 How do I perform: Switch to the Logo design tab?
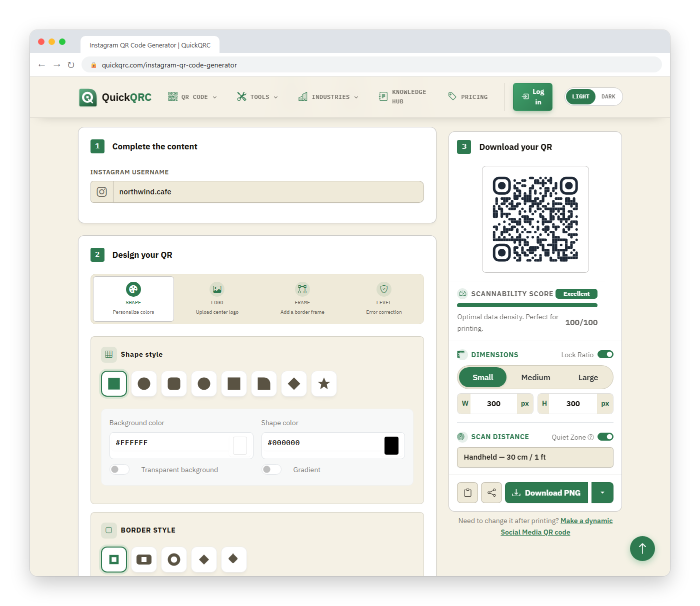(217, 299)
